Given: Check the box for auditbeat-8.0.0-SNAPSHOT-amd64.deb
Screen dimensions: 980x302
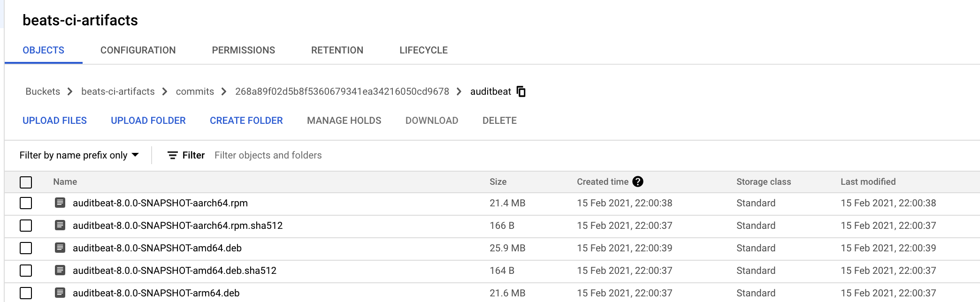Looking at the screenshot, I should [x=26, y=248].
